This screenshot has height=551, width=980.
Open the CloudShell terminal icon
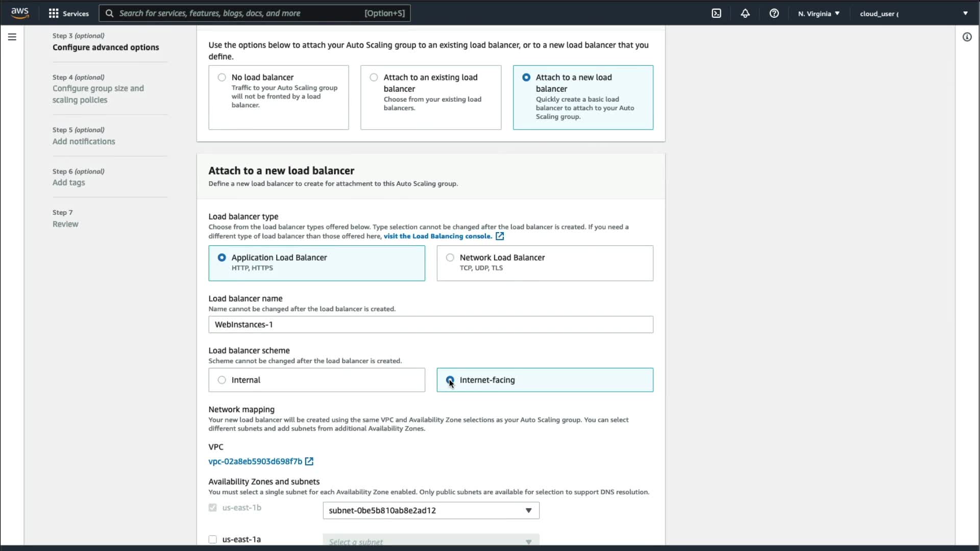[x=716, y=13]
